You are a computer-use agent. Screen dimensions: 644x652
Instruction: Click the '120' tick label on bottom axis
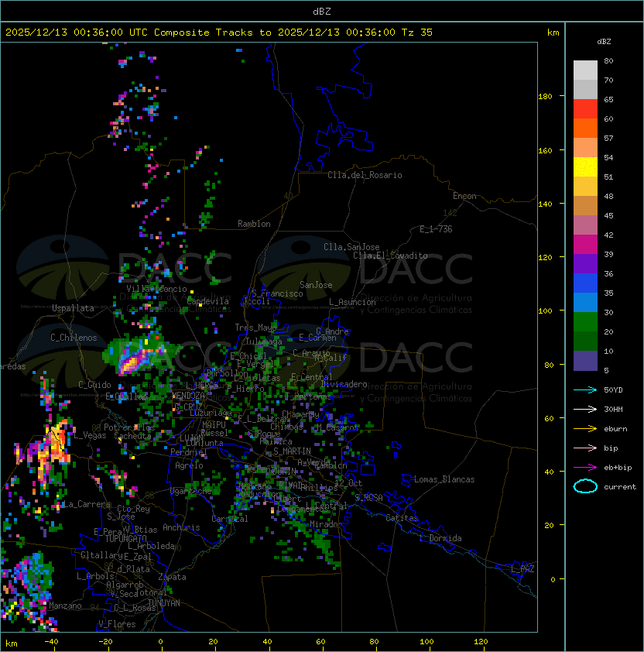pos(481,642)
